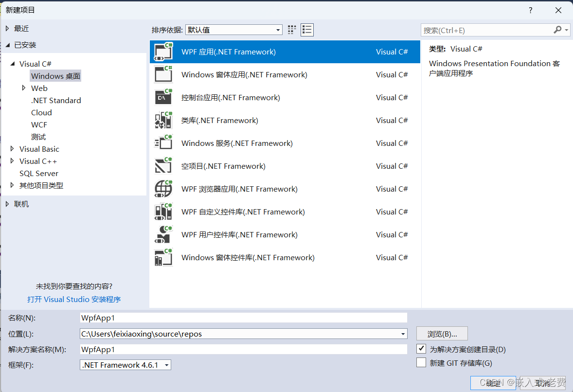The image size is (573, 392).
Task: Select 空项目(.NET Framework) template name
Action: point(223,166)
